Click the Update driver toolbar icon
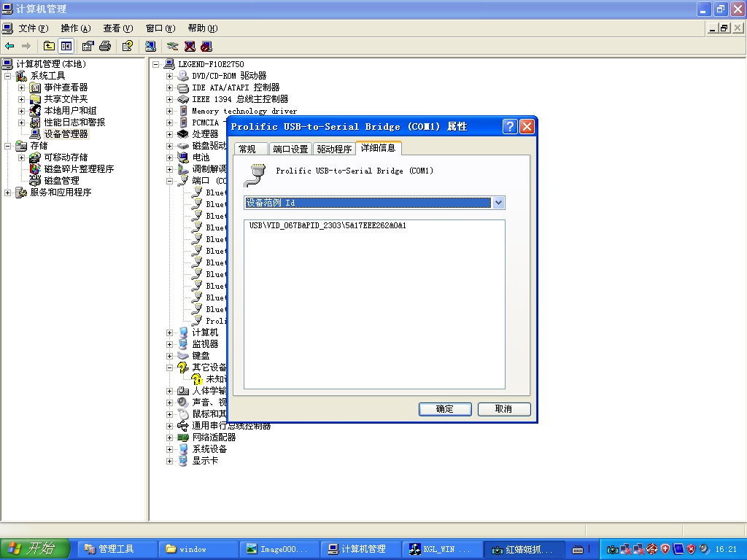 tap(172, 46)
